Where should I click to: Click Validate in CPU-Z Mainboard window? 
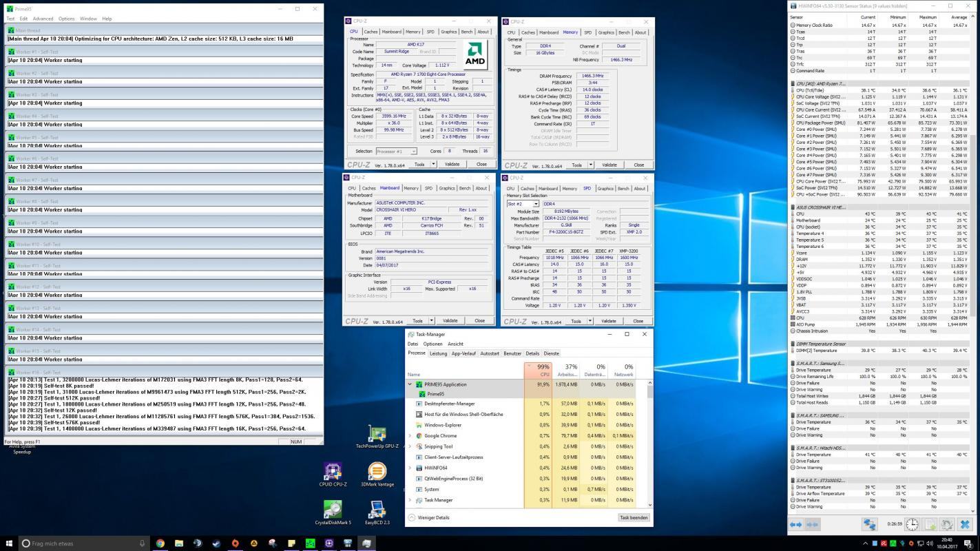click(450, 321)
